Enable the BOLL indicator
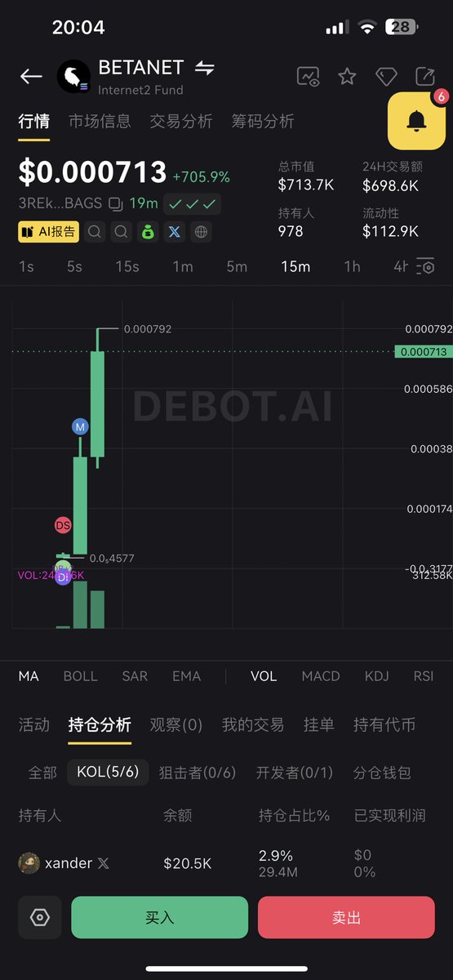Viewport: 453px width, 980px height. [x=80, y=676]
